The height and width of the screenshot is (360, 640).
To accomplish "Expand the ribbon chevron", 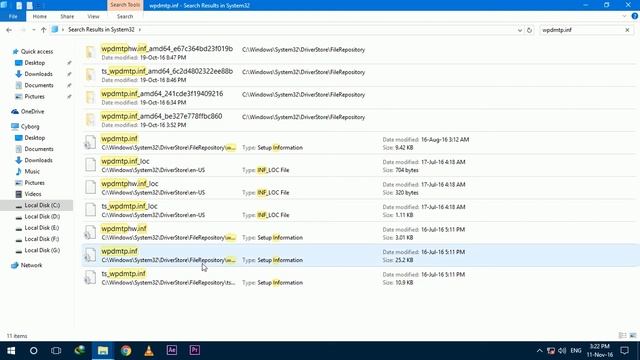I will pos(624,16).
